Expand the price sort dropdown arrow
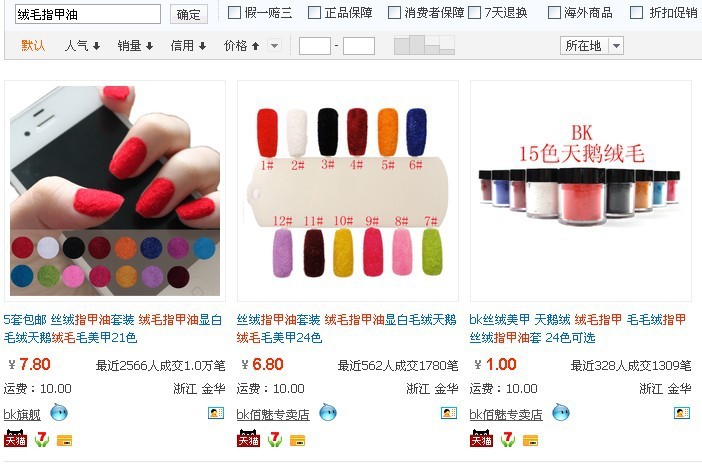The height and width of the screenshot is (464, 702). (x=274, y=46)
